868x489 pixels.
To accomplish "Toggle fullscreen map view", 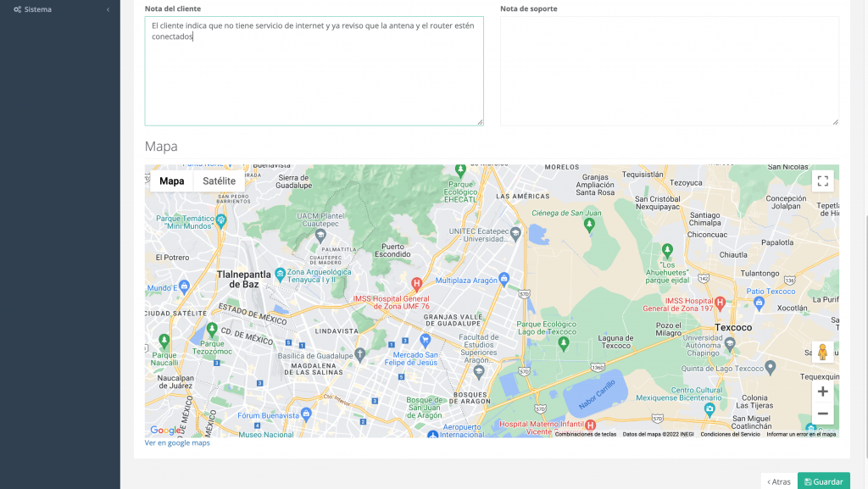I will (x=822, y=181).
